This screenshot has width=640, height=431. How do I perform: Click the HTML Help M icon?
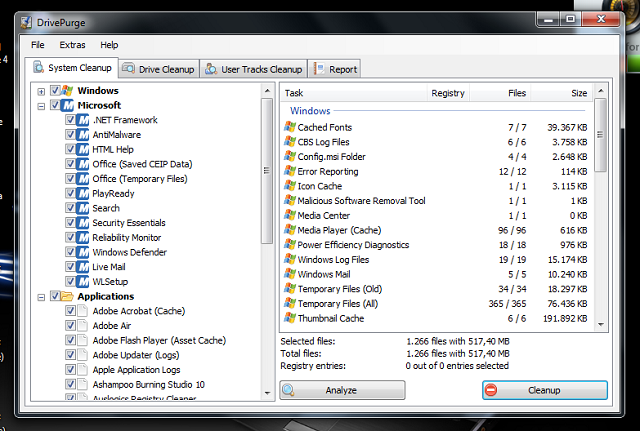[x=83, y=149]
